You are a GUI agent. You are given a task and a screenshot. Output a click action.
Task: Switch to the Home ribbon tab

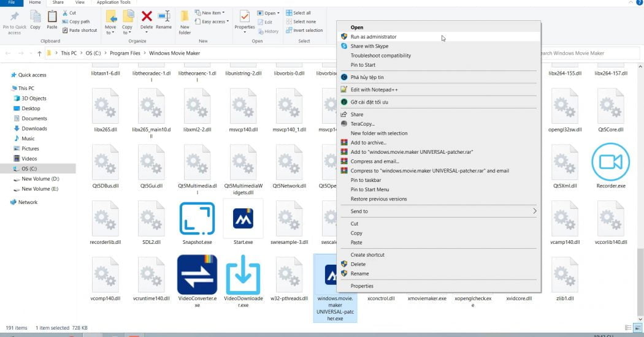click(35, 2)
